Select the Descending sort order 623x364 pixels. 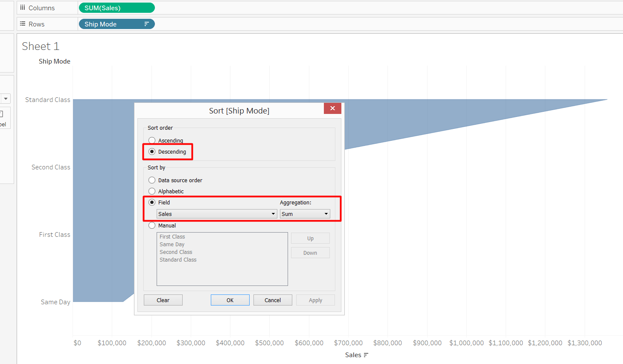(x=152, y=151)
